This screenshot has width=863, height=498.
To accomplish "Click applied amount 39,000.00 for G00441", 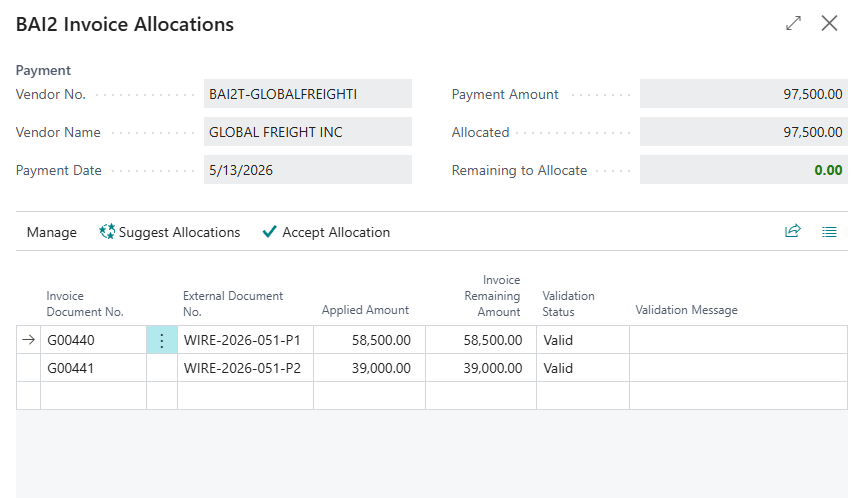I will (x=369, y=368).
